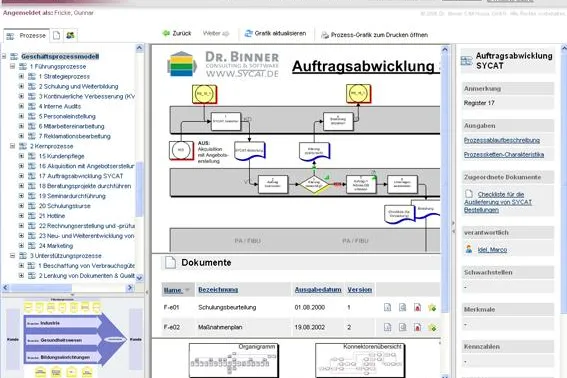Click the green add icon for F-e02

click(x=432, y=327)
